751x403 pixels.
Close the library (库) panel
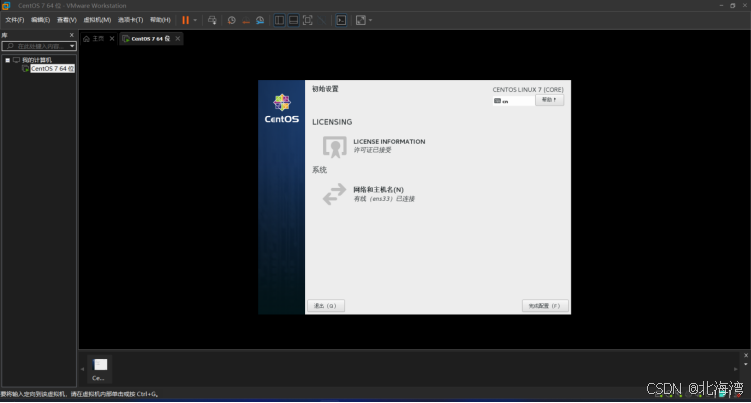tap(72, 35)
